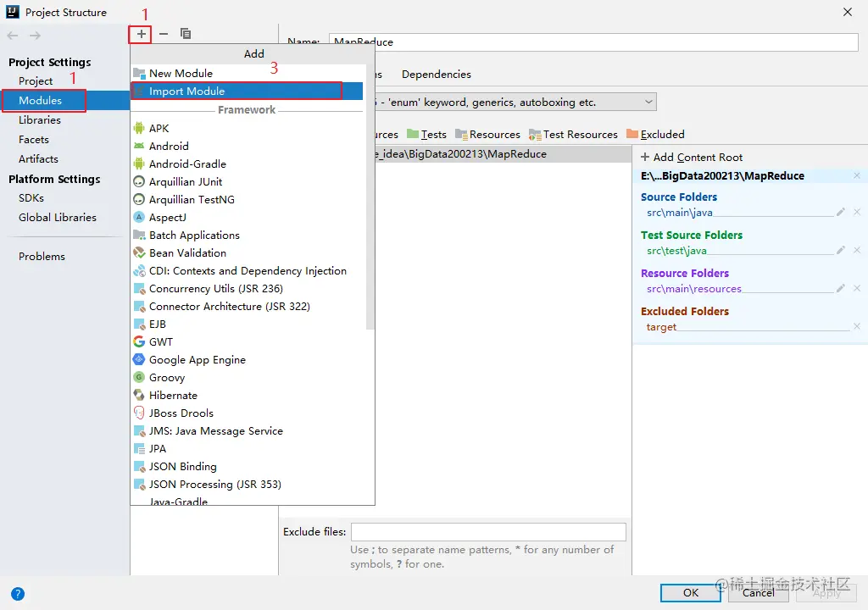Mark as Excluded folder
The image size is (868, 610).
point(655,135)
